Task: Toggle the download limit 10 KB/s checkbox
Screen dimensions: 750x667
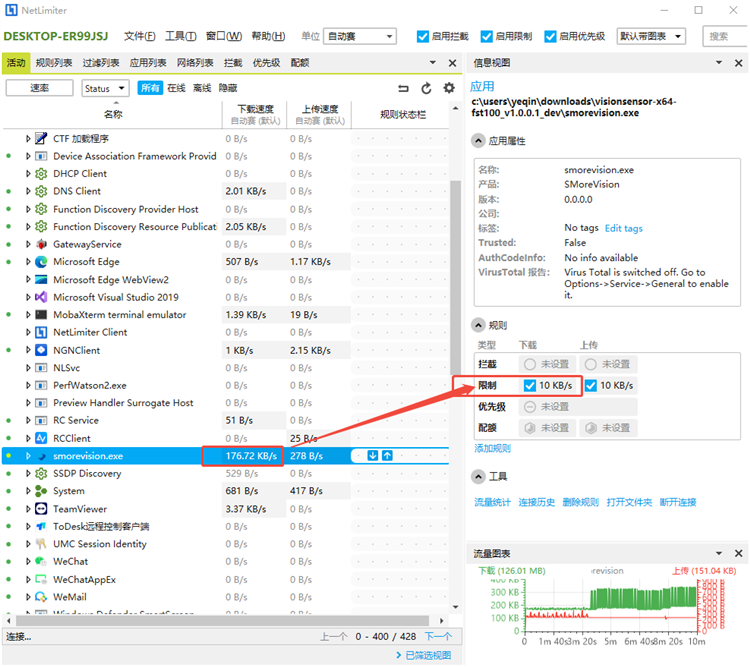Action: pyautogui.click(x=529, y=385)
